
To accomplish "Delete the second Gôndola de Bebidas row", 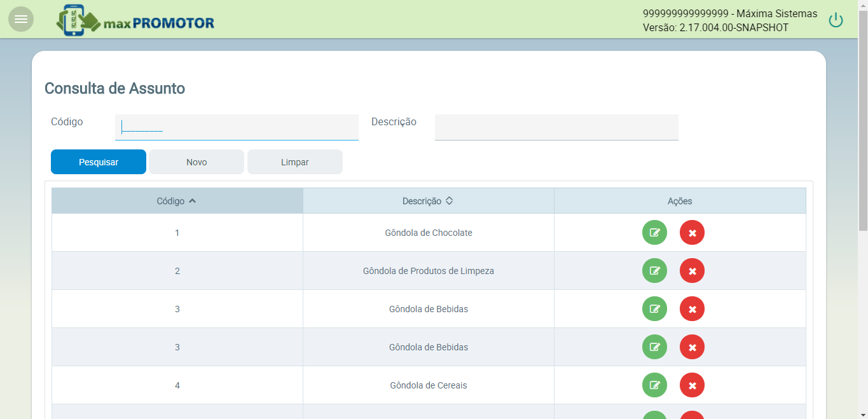I will pyautogui.click(x=692, y=347).
